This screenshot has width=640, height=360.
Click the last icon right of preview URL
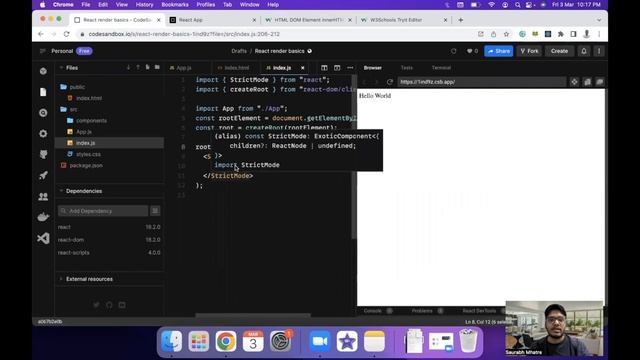tap(600, 82)
